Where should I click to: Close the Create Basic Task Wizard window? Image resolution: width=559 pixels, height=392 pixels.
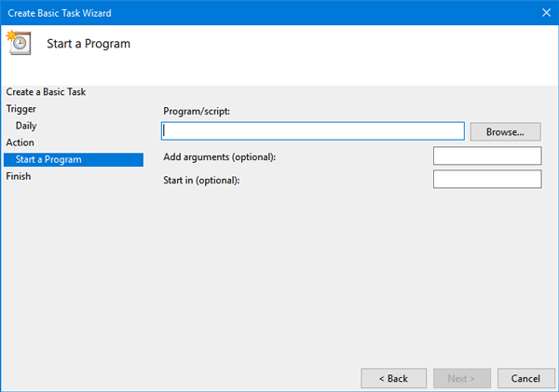546,13
